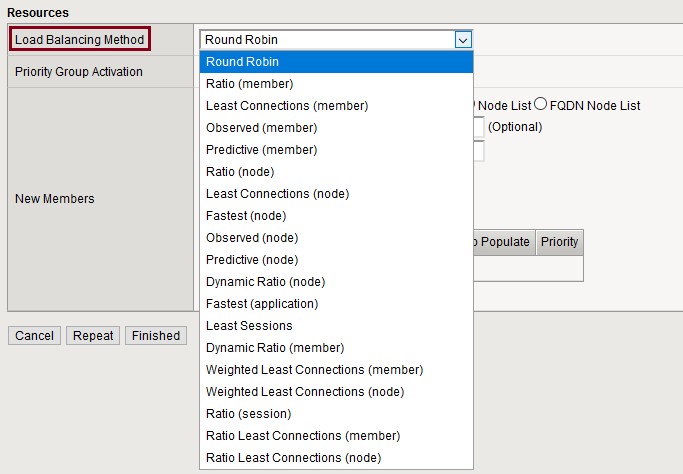The height and width of the screenshot is (474, 683).
Task: Select Ratio (session) method
Action: click(x=248, y=414)
